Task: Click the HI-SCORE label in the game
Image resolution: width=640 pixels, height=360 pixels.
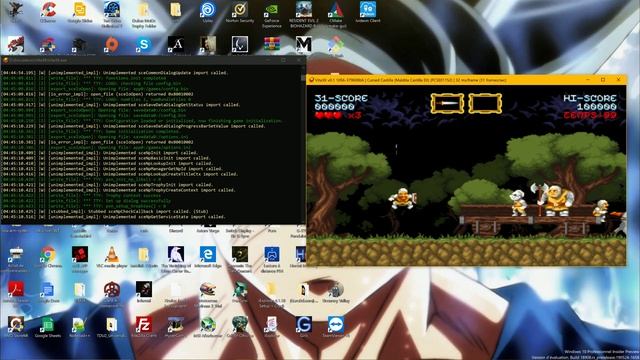Action: coord(590,98)
